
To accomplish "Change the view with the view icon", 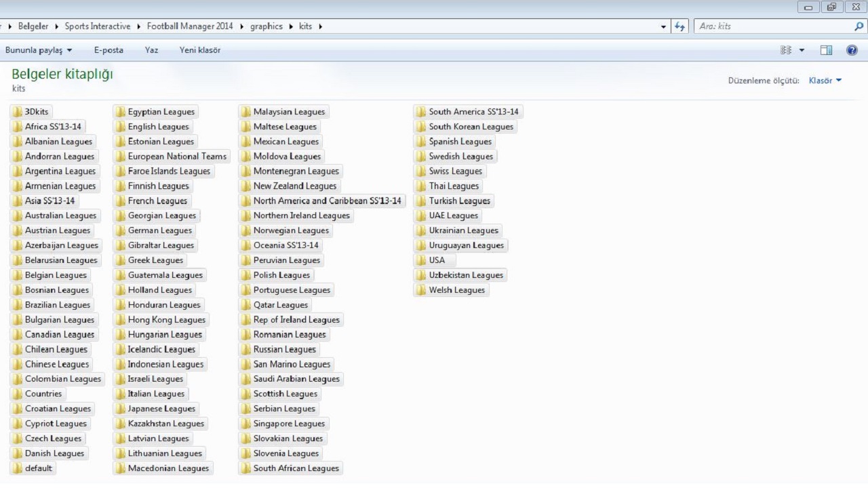I will [x=786, y=50].
